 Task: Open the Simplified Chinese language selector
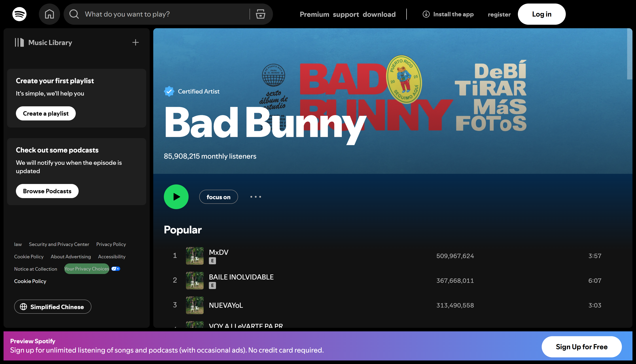pos(53,307)
